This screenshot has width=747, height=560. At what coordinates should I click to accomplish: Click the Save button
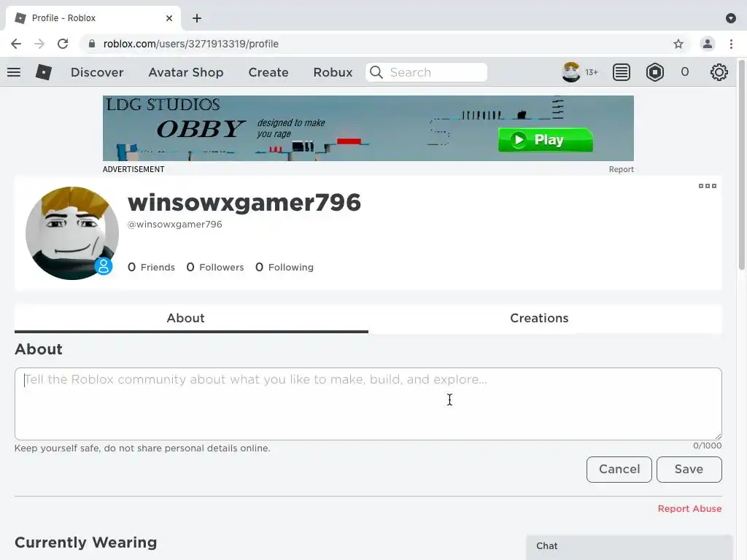point(689,470)
